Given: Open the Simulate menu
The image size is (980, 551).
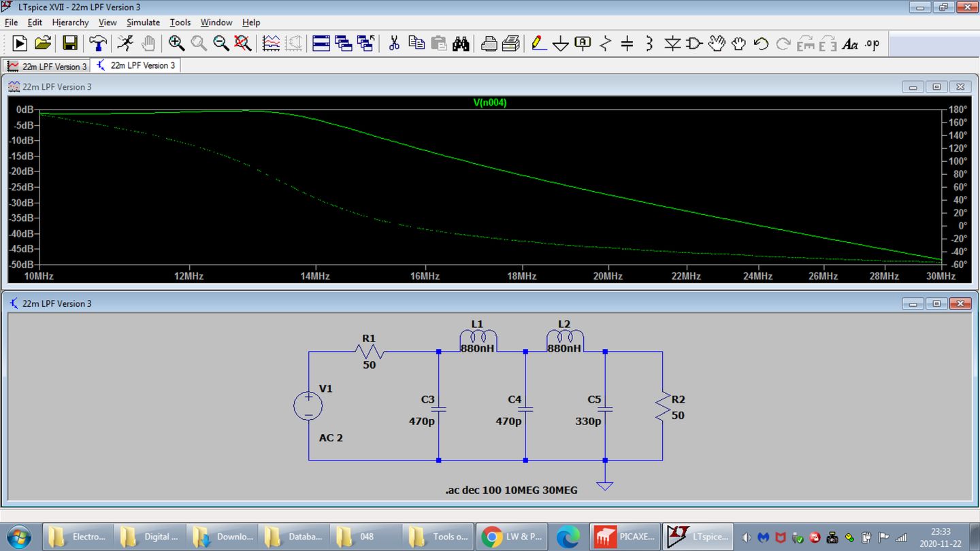Looking at the screenshot, I should [x=143, y=22].
